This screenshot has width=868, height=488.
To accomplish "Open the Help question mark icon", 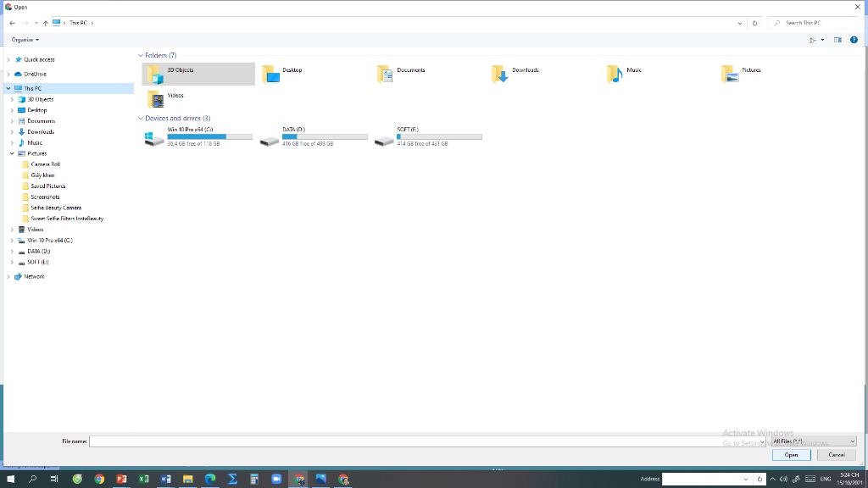I will (x=854, y=40).
